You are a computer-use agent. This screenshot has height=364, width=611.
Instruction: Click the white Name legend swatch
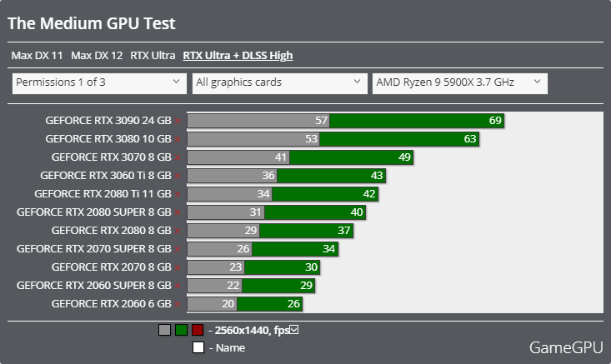(x=198, y=347)
